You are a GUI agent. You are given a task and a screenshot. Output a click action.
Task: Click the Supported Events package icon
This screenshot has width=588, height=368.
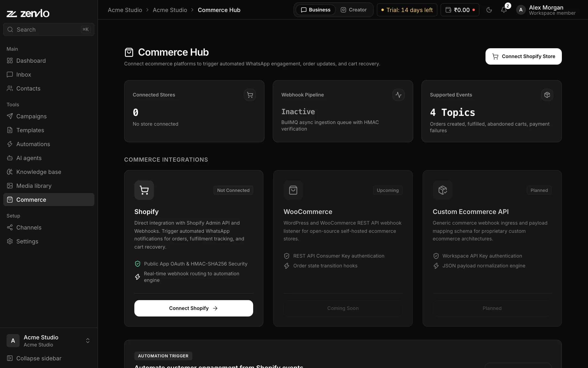click(x=547, y=95)
